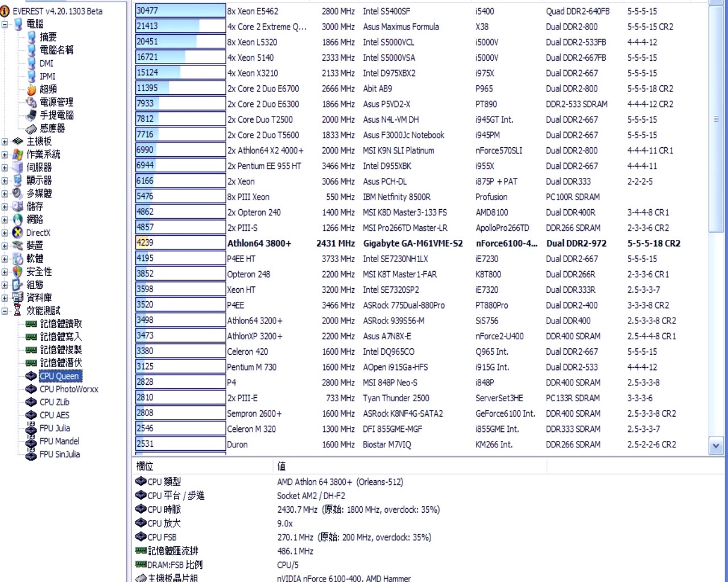728x582 pixels.
Task: Click the DirectX icon
Action: tap(18, 232)
